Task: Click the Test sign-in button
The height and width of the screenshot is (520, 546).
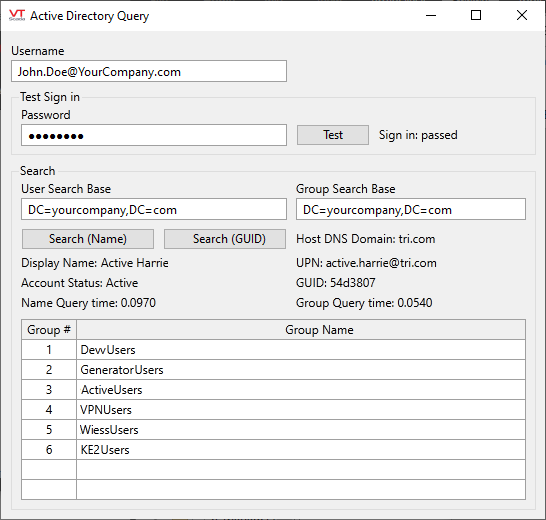Action: 333,135
